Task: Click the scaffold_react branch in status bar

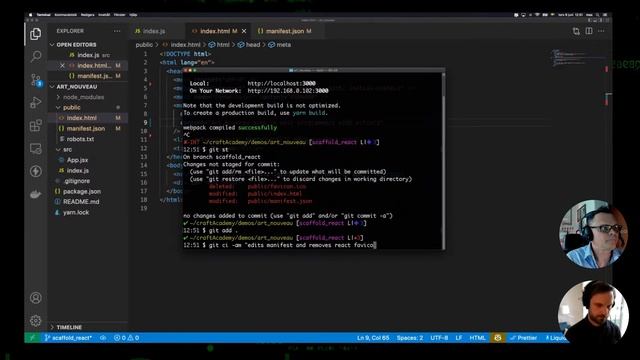Action: pyautogui.click(x=68, y=338)
